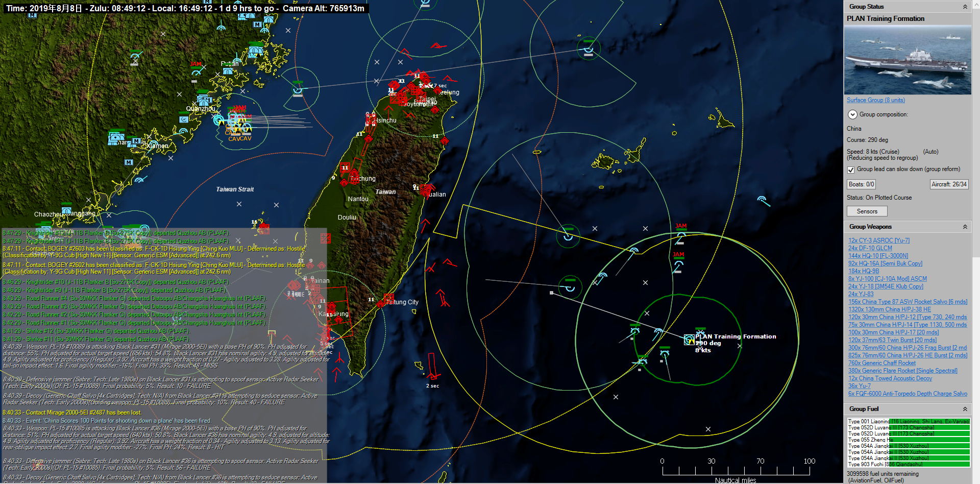The image size is (980, 484).
Task: Uncheck Group lead can slow down
Action: [851, 170]
